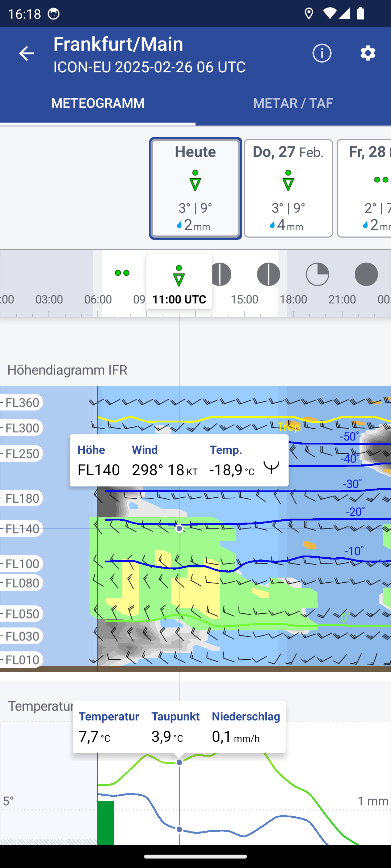Tap the FL050 altitude label
This screenshot has width=391, height=868.
point(22,614)
